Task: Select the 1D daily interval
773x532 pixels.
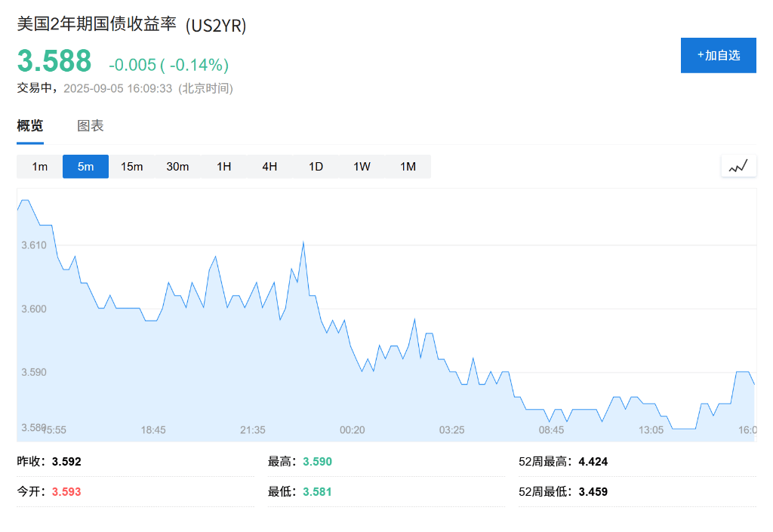Action: [x=316, y=166]
